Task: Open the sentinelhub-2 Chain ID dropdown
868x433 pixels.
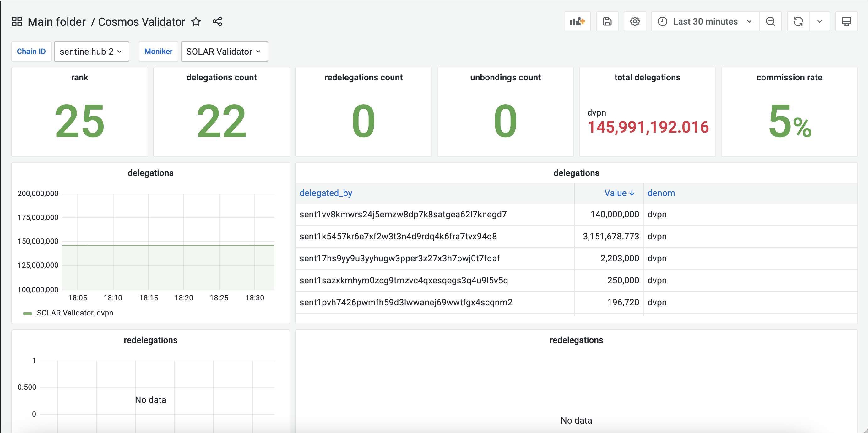Action: pyautogui.click(x=91, y=52)
